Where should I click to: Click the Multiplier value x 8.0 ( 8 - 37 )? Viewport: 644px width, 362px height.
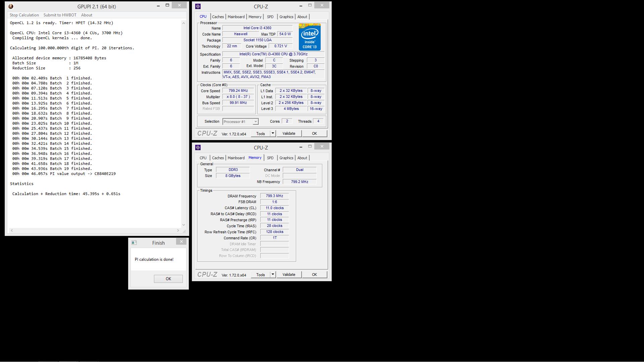pos(238,97)
